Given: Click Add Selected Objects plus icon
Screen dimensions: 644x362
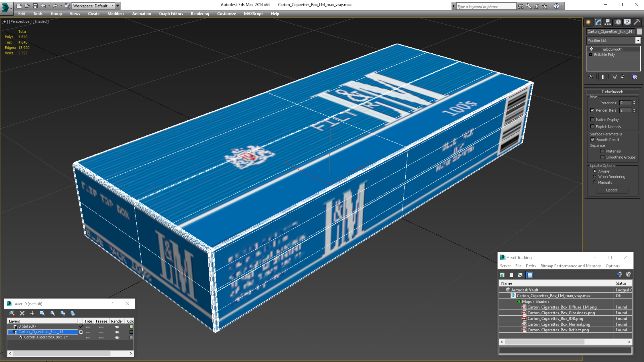Looking at the screenshot, I should coord(32,313).
